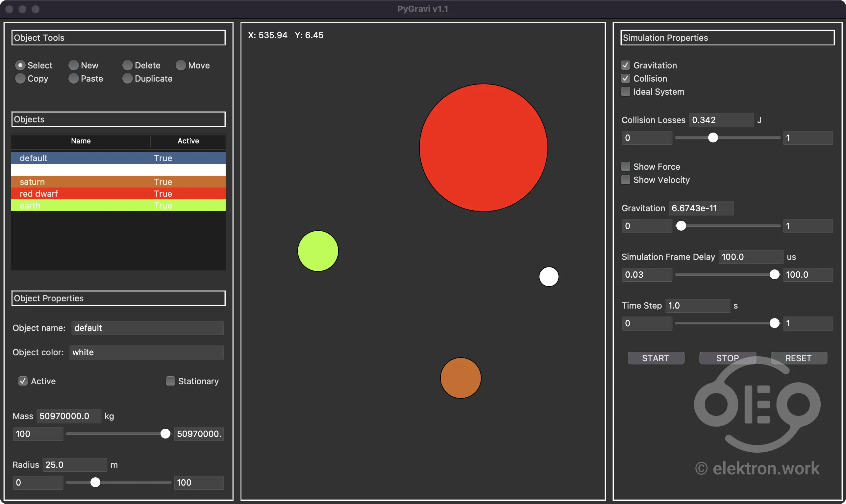Choose the Select tool radio button

(20, 65)
